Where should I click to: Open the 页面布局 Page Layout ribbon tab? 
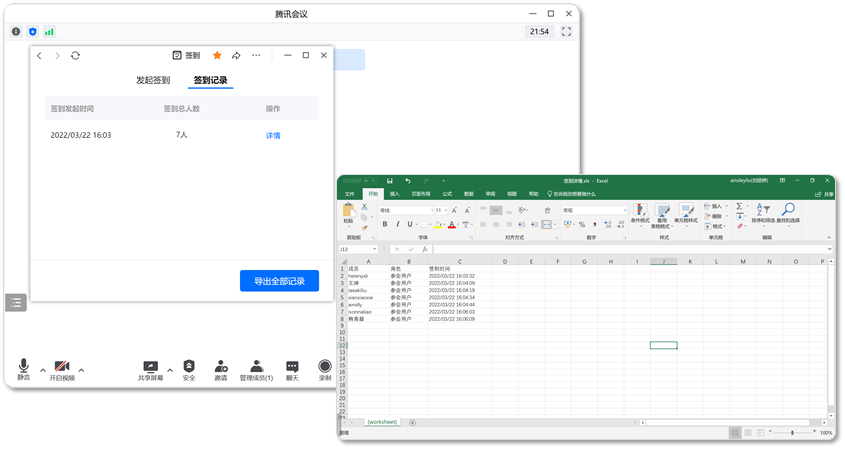[421, 194]
